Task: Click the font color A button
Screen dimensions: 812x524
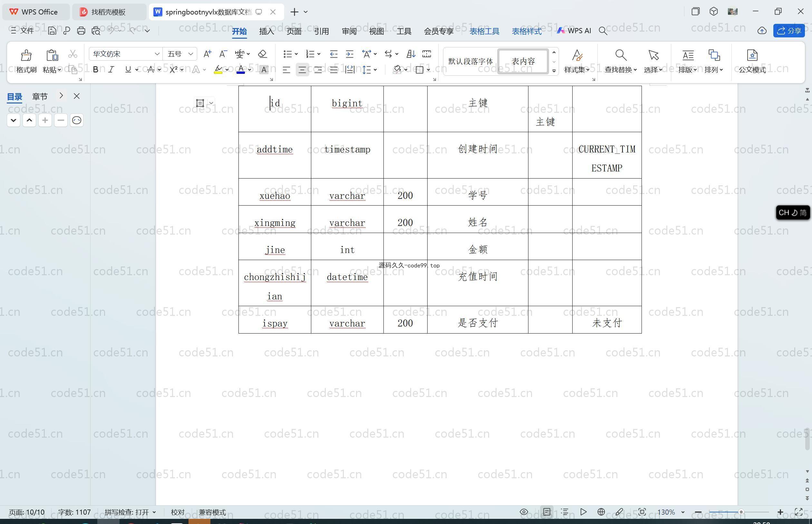Action: [x=240, y=70]
